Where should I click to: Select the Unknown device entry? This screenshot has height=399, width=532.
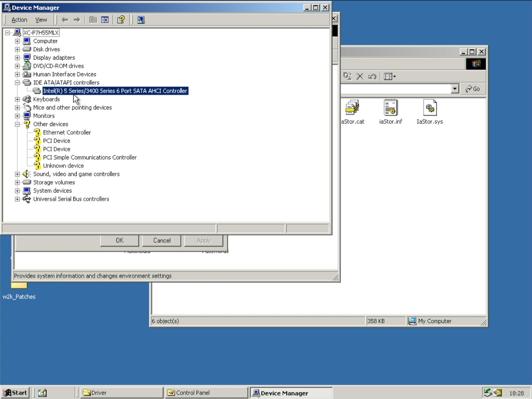[x=64, y=166]
